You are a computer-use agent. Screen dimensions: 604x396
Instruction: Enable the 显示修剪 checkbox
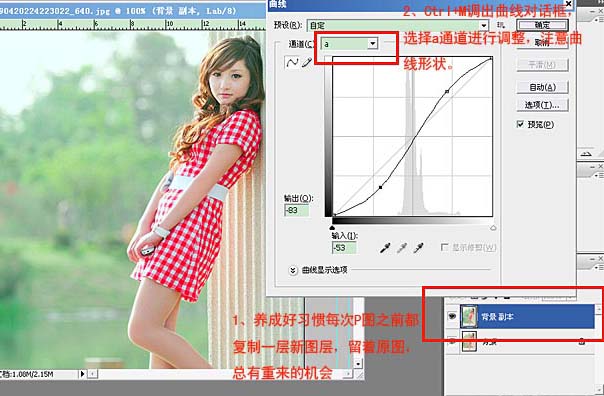tap(444, 247)
